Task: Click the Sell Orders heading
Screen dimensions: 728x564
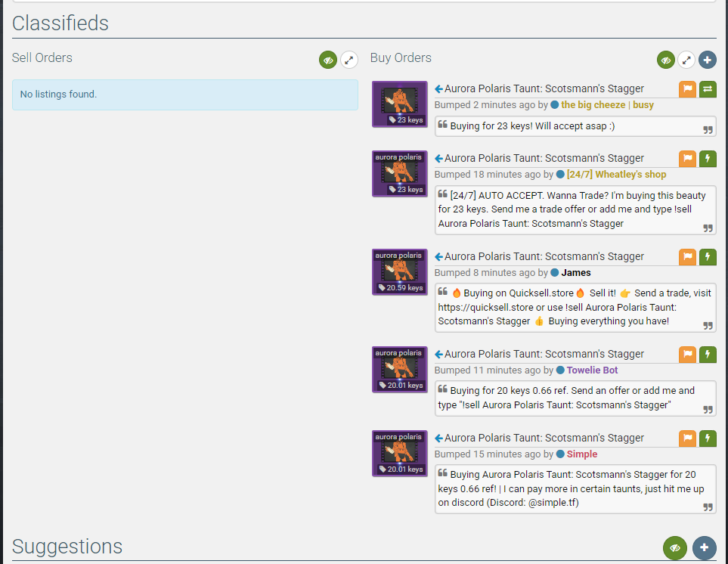Action: (x=42, y=57)
